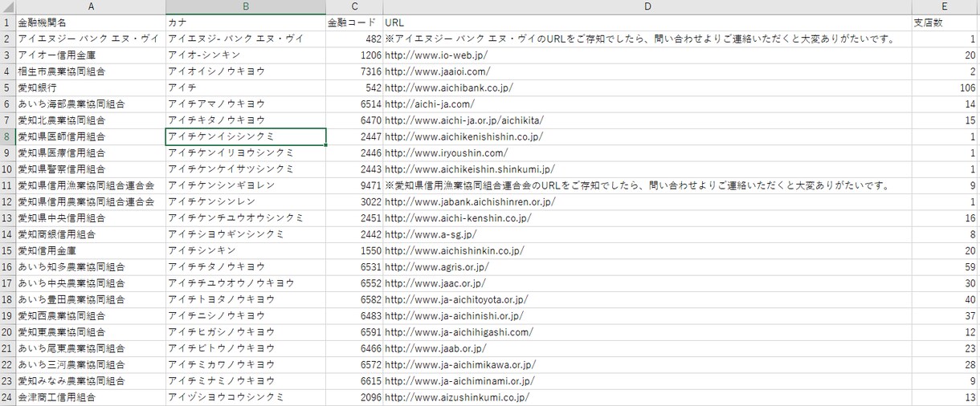Click cell http://www.agris.or.jp/

647,266
